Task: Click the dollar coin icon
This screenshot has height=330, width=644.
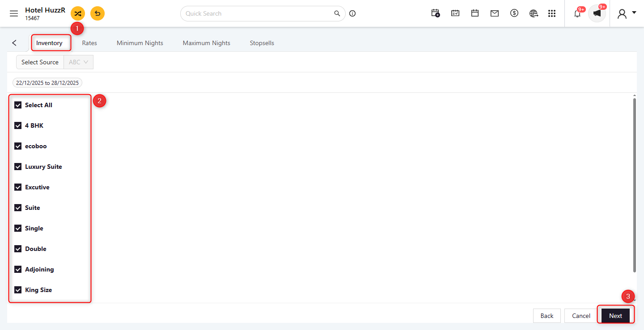Action: coord(514,13)
